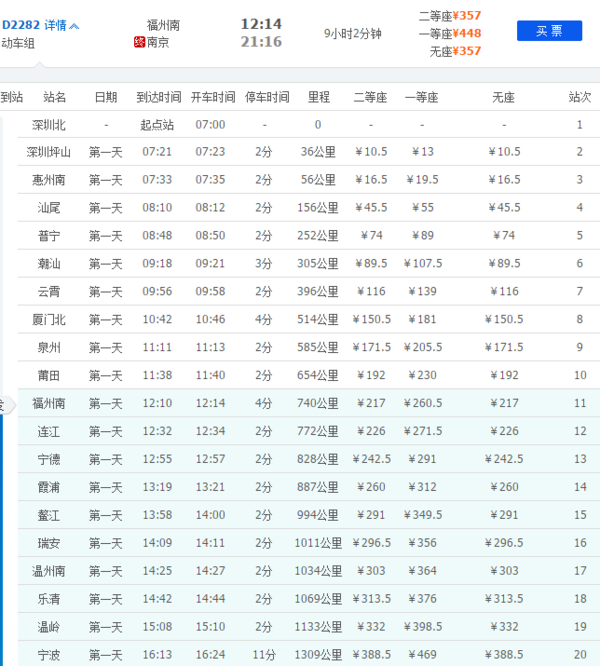600x666 pixels.
Task: Click the 15:08 arrival time at 温岭
Action: point(157,626)
